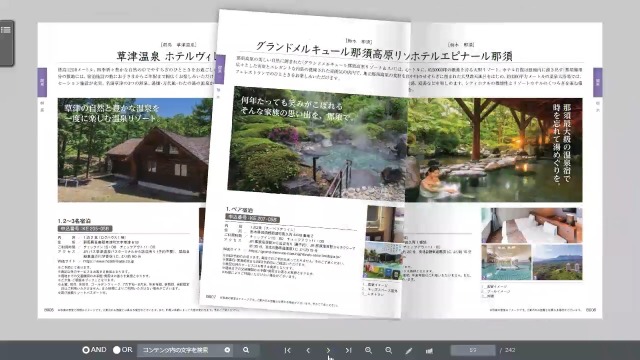This screenshot has width=640, height=360.
Task: Jump to the first page
Action: (288, 350)
